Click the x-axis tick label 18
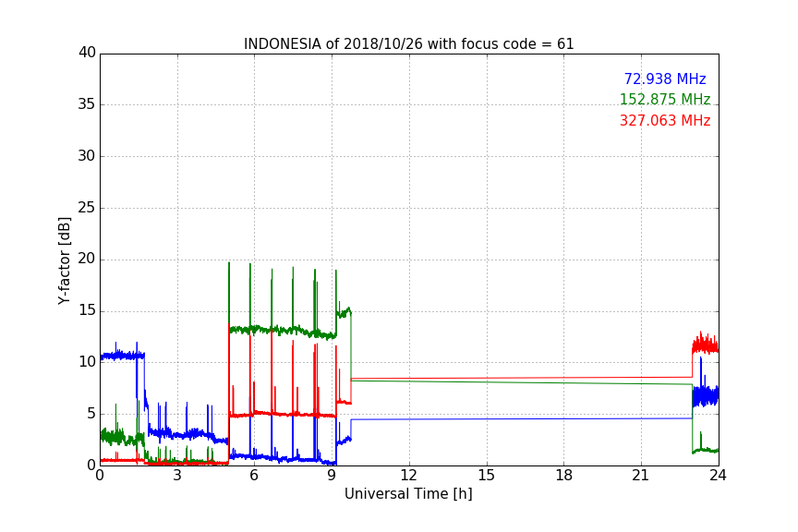 564,476
